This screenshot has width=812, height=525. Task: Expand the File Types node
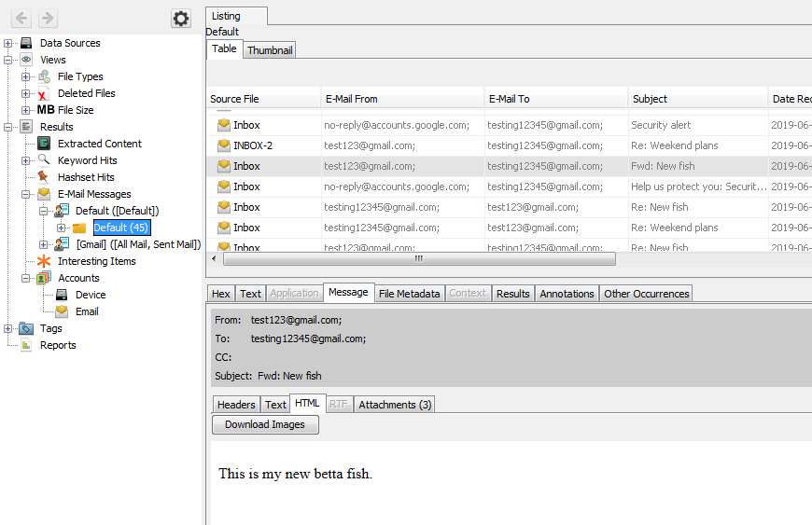[26, 76]
